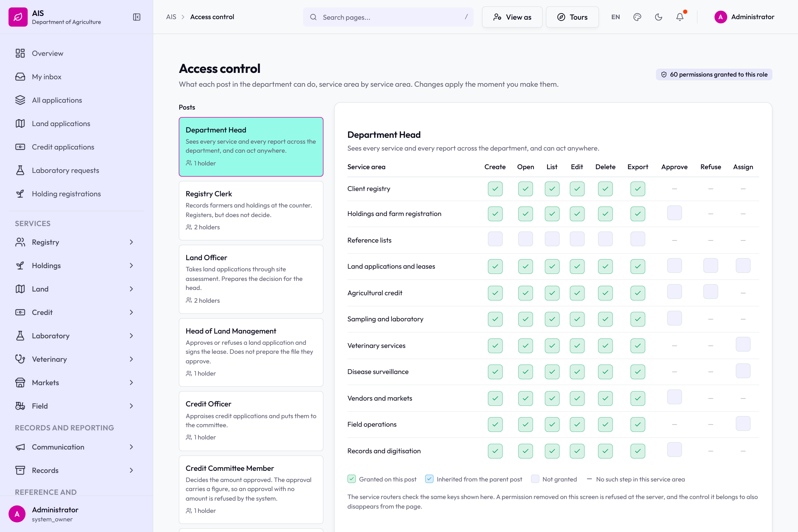
Task: Change language via EN button
Action: pyautogui.click(x=616, y=17)
